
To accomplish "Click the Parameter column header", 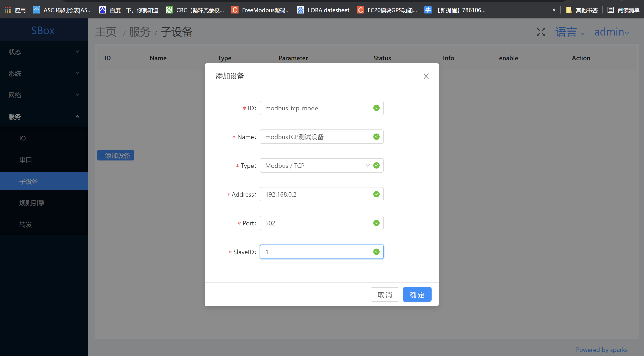I will tap(293, 58).
